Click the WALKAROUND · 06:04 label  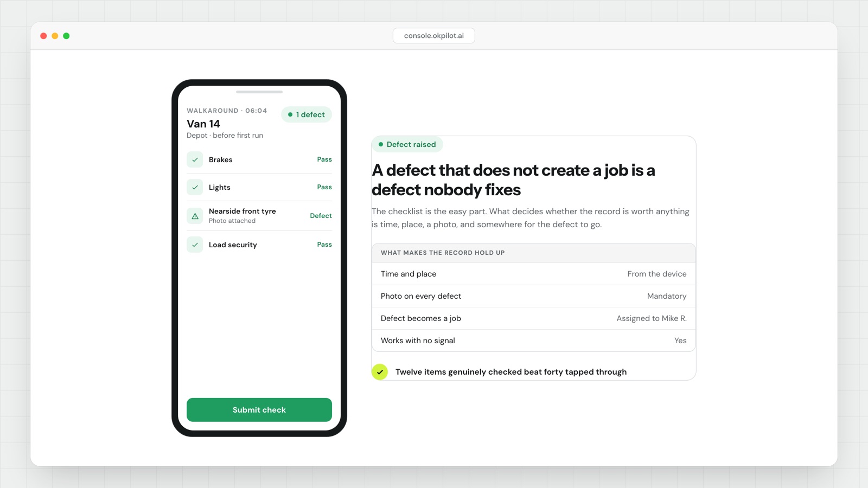click(x=227, y=111)
